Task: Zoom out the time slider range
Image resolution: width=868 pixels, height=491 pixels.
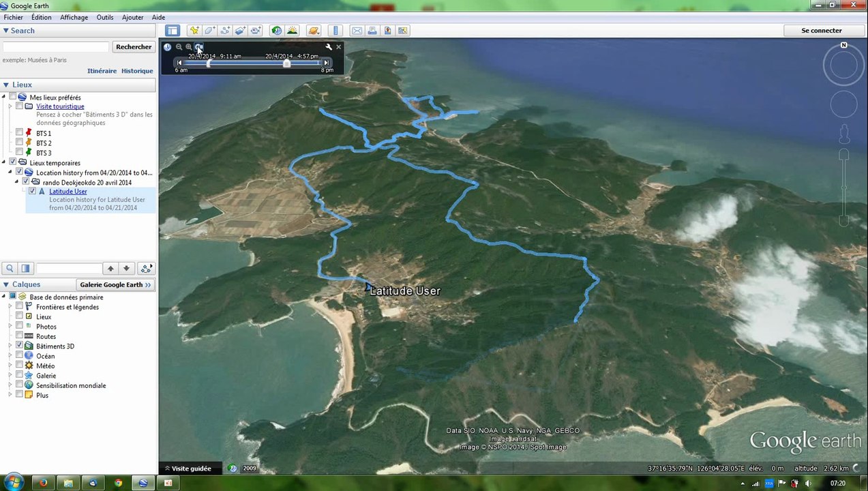Action: [179, 47]
